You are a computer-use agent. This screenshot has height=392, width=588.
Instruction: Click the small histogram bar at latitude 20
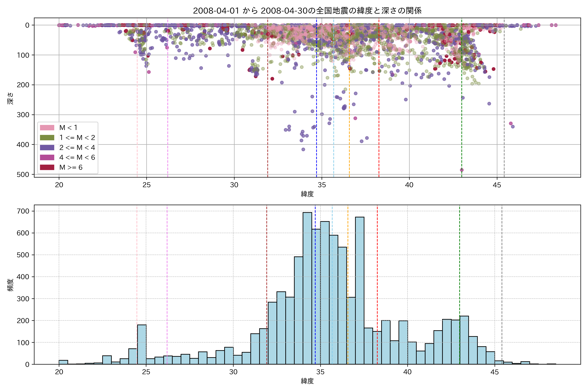[x=63, y=362]
